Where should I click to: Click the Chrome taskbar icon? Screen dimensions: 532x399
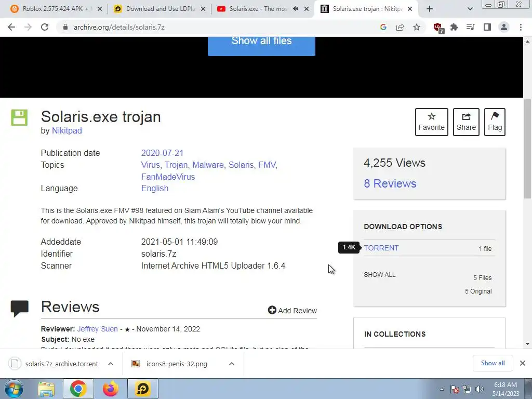pyautogui.click(x=78, y=389)
